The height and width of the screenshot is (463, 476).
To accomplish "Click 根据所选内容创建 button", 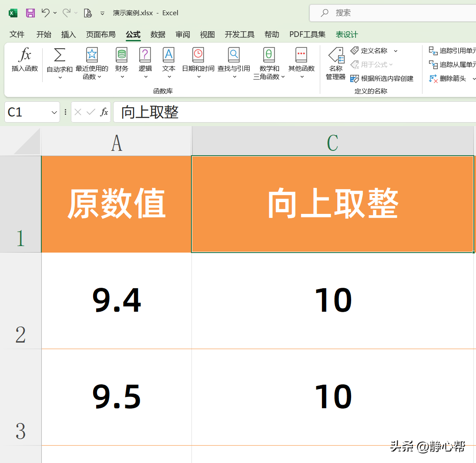I will tap(382, 79).
